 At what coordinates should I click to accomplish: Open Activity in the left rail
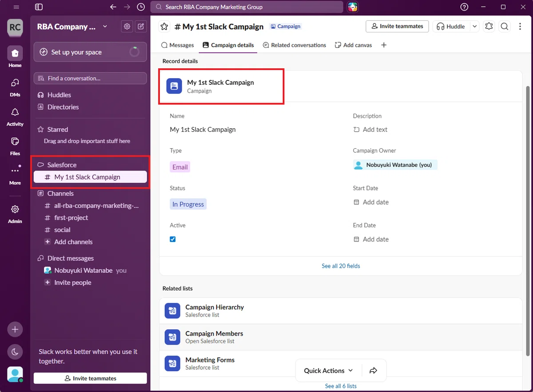[15, 116]
